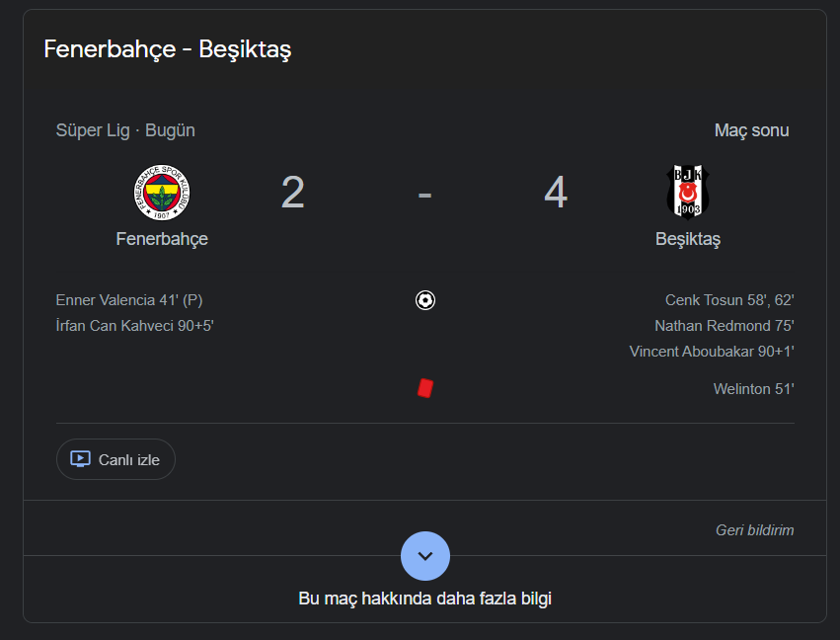
Task: Open Bu maç hakkında daha fazla bilgi
Action: [x=424, y=599]
